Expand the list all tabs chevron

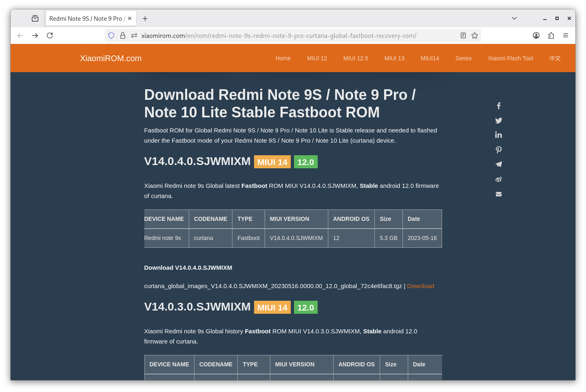tap(514, 18)
